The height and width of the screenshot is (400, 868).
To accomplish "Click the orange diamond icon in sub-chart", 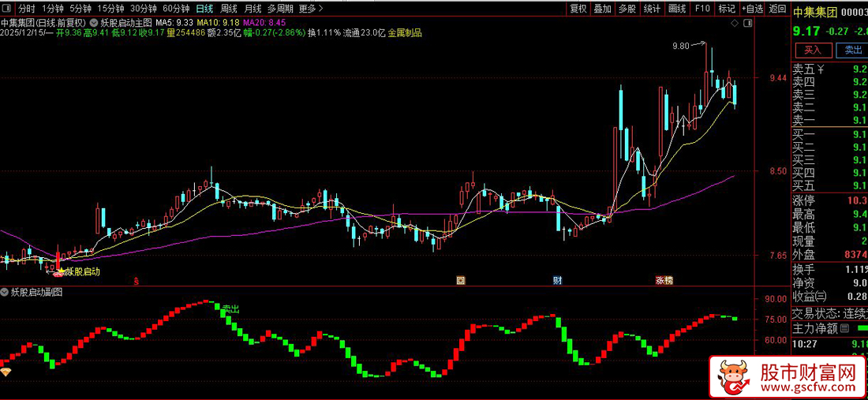I will pyautogui.click(x=6, y=372).
